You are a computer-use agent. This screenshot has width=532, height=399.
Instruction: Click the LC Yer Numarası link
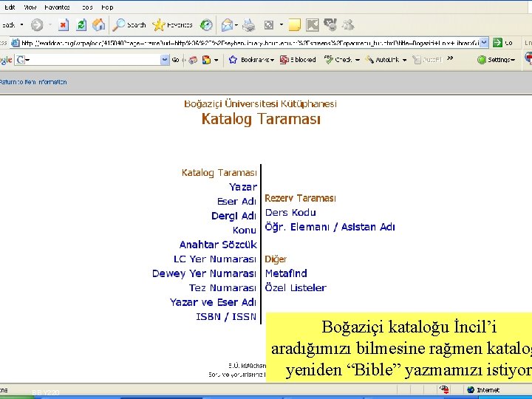[x=215, y=259]
